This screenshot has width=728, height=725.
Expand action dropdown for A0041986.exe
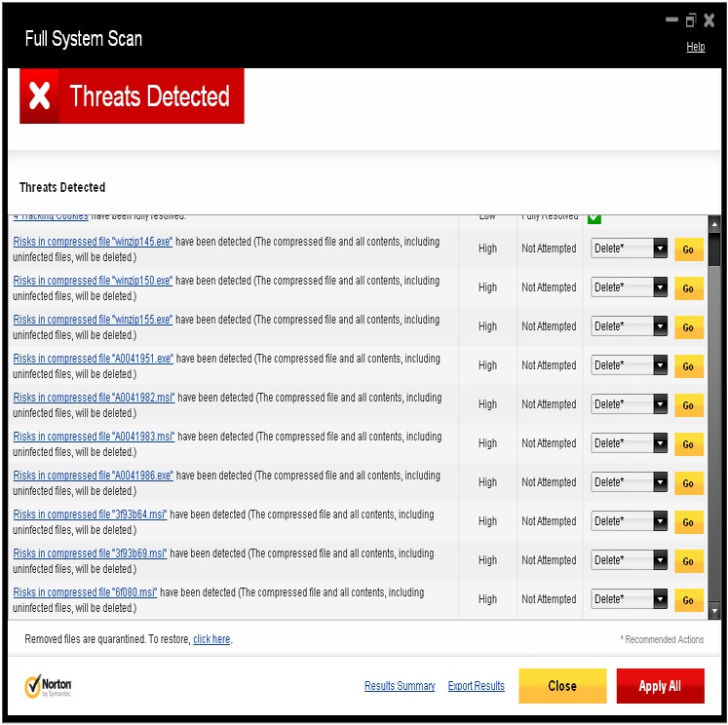[660, 482]
